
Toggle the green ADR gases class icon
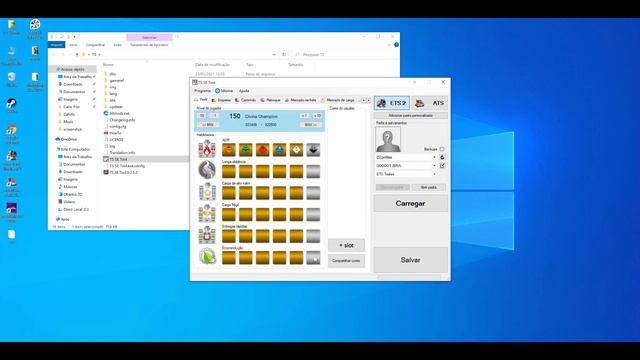pyautogui.click(x=246, y=150)
